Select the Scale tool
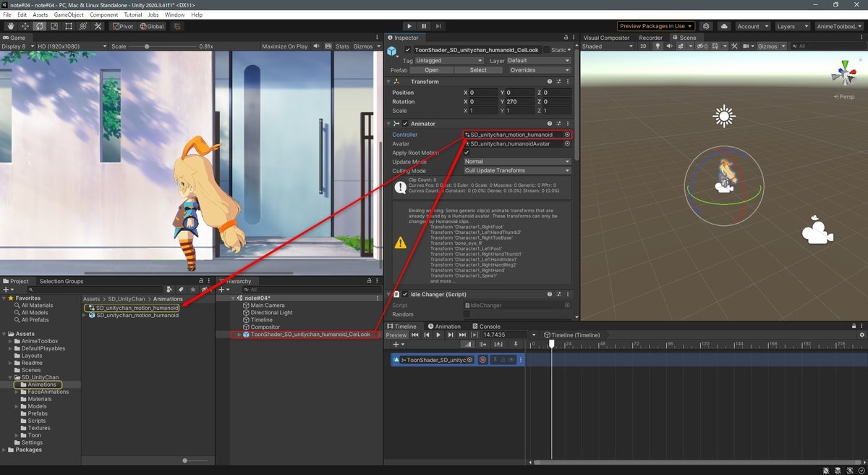The width and height of the screenshot is (868, 475). coord(54,26)
